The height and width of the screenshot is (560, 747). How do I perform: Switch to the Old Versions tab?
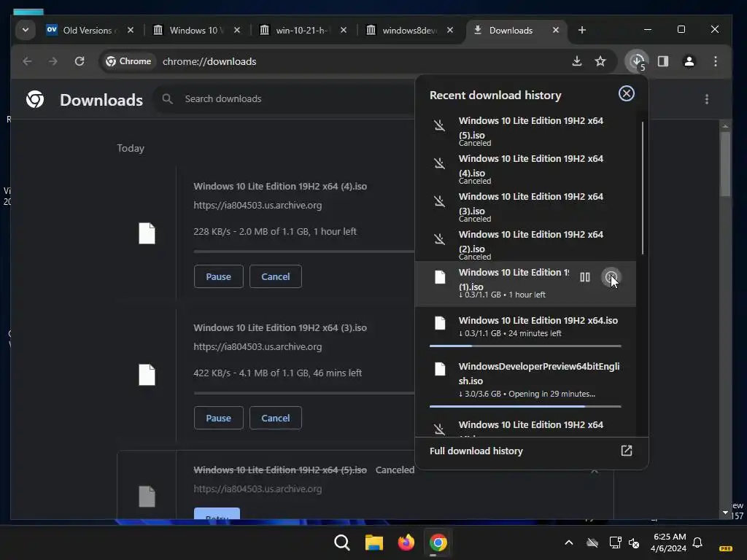(x=90, y=31)
